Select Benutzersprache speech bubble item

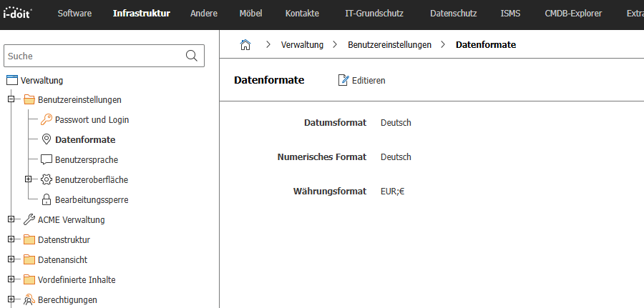click(86, 160)
